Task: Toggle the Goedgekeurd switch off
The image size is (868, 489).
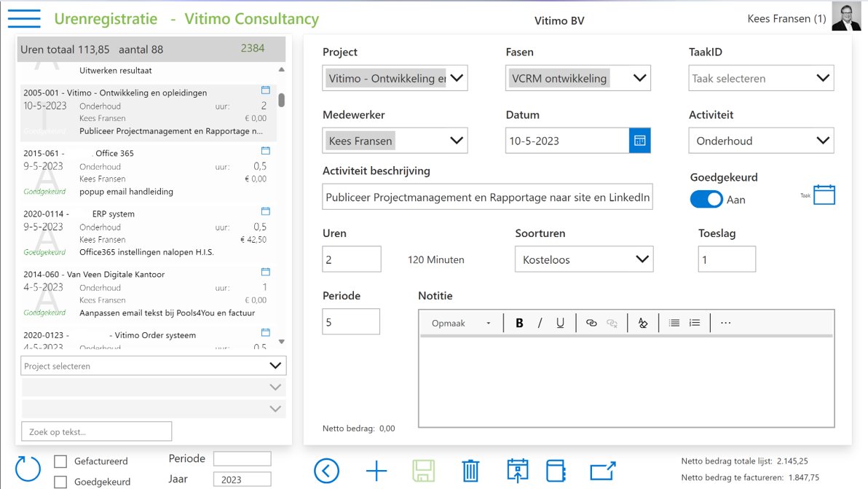Action: pyautogui.click(x=706, y=199)
